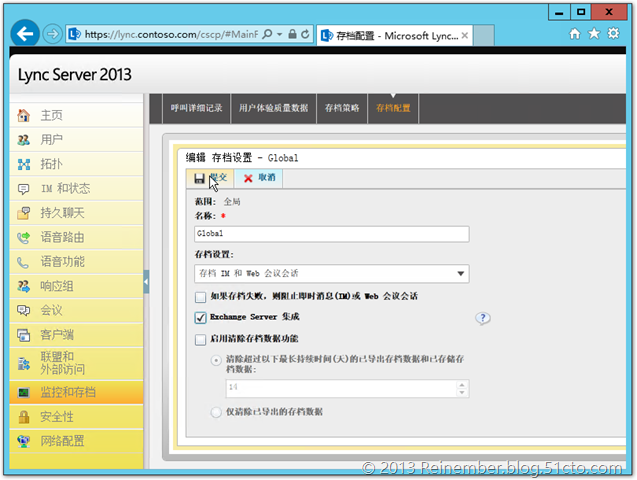Click the browser back arrow button
The image size is (637, 480).
point(27,33)
